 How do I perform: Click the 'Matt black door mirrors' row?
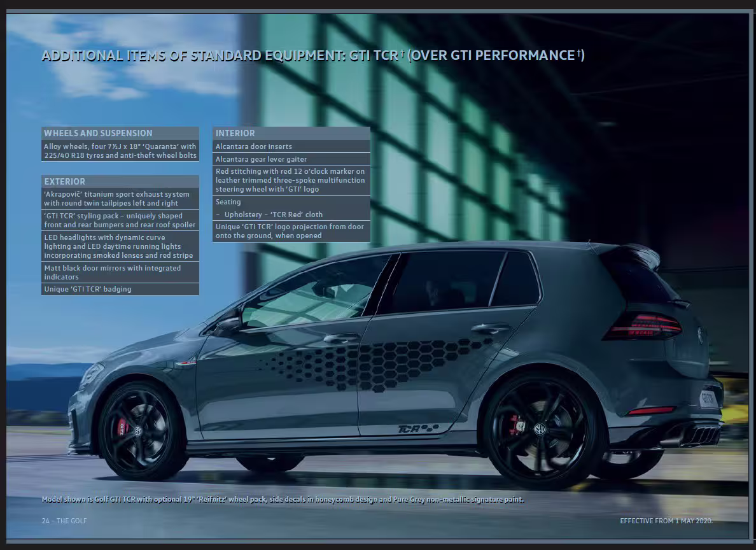click(120, 272)
